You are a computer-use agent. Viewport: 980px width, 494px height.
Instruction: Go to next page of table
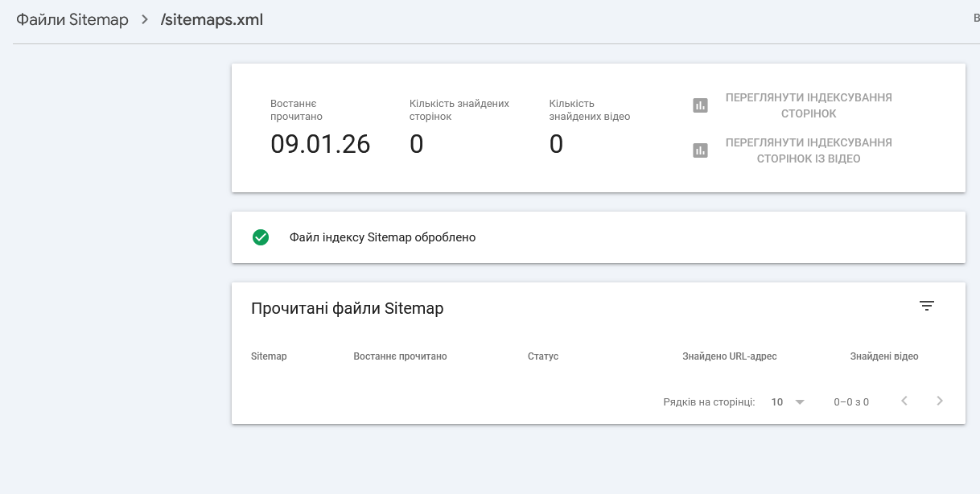(940, 401)
